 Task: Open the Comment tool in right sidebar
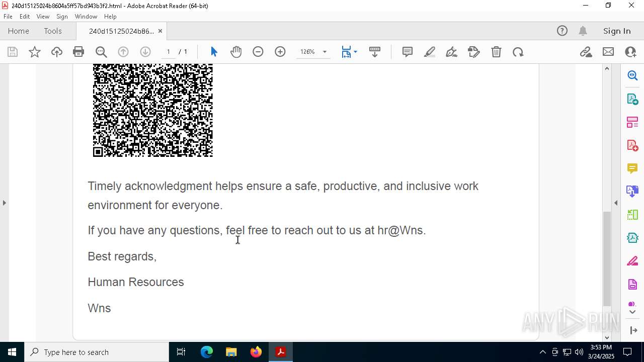click(x=632, y=168)
